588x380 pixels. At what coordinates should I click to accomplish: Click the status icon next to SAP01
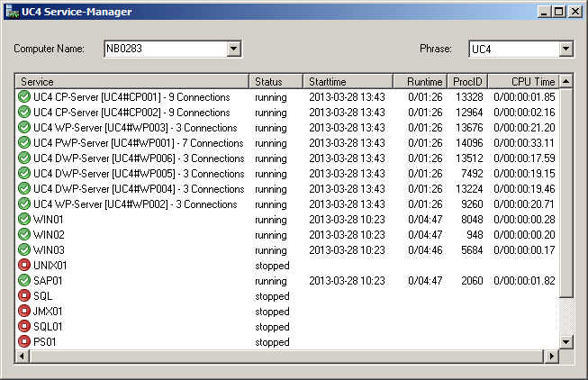(x=24, y=281)
